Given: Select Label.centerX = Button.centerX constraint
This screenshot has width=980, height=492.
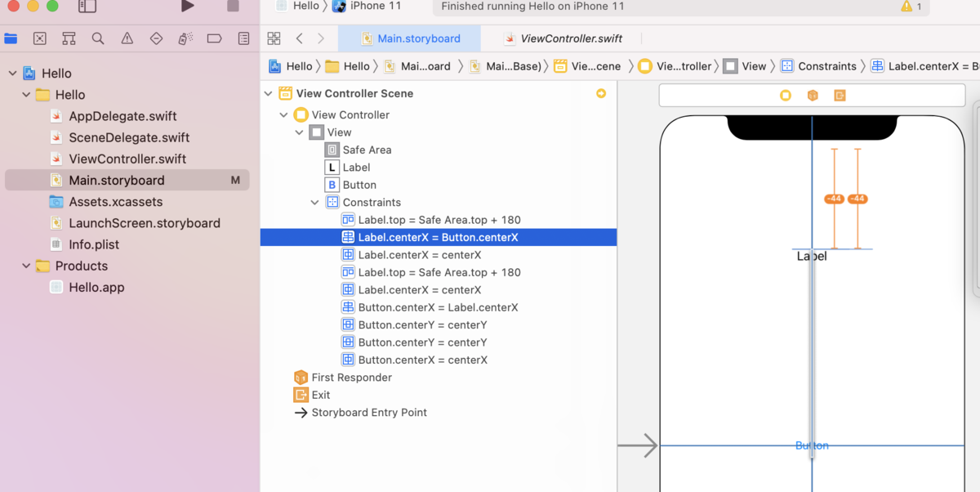Looking at the screenshot, I should (439, 237).
